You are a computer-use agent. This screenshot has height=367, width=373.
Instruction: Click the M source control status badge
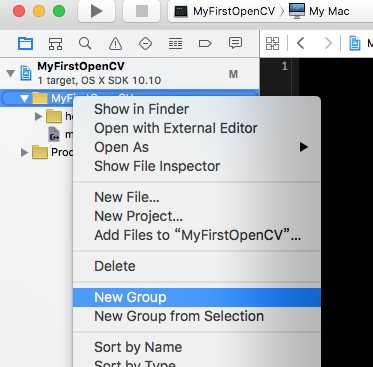[x=233, y=74]
